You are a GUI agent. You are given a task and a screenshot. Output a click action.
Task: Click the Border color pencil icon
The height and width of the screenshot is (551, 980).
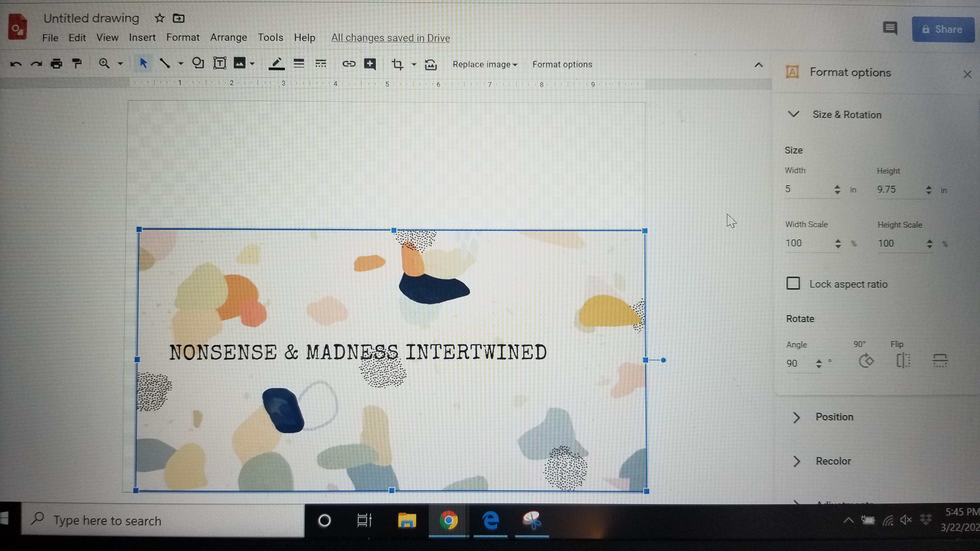pyautogui.click(x=277, y=64)
